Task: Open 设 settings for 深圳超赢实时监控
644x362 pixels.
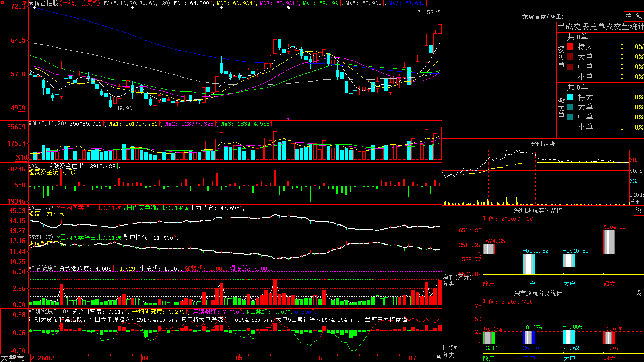Action: (x=639, y=210)
